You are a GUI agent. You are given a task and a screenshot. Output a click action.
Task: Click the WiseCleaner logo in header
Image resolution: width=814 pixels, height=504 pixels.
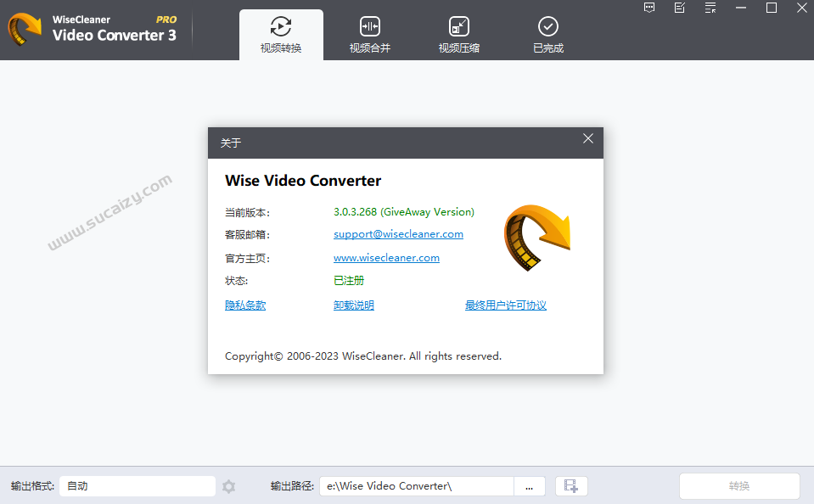(25, 31)
